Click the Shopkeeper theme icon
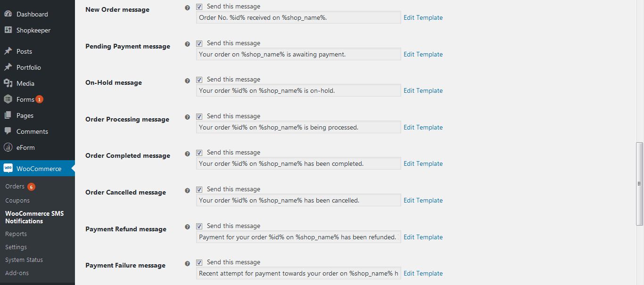 pyautogui.click(x=8, y=30)
